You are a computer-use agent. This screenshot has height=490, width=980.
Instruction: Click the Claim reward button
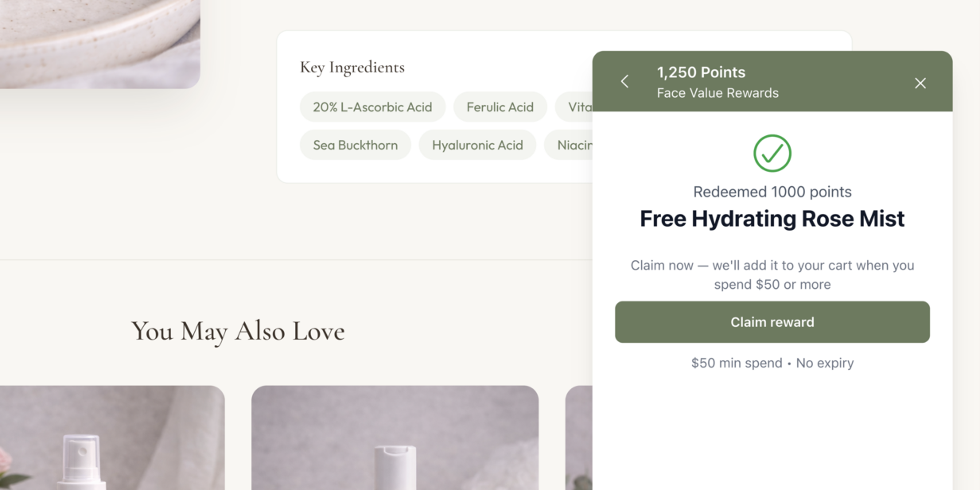tap(772, 322)
